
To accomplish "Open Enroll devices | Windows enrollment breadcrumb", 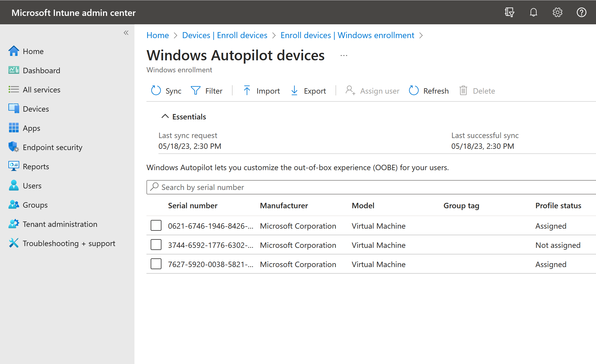I will (347, 35).
